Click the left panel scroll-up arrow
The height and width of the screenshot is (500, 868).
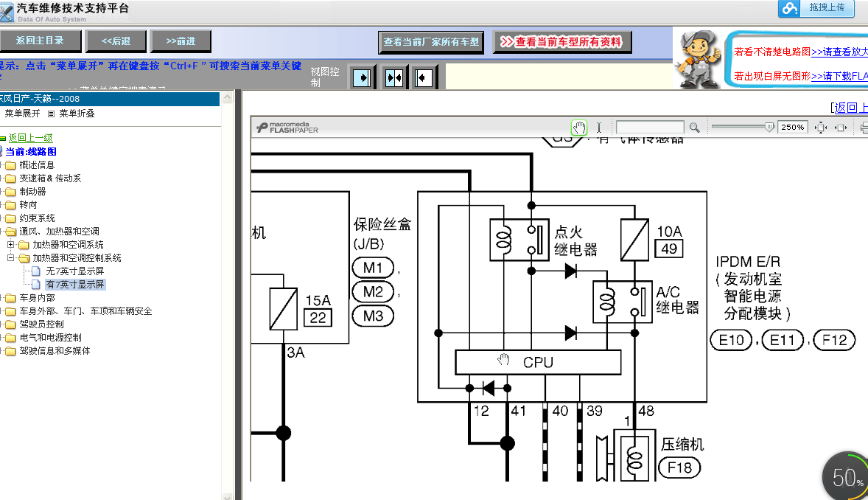[x=227, y=98]
